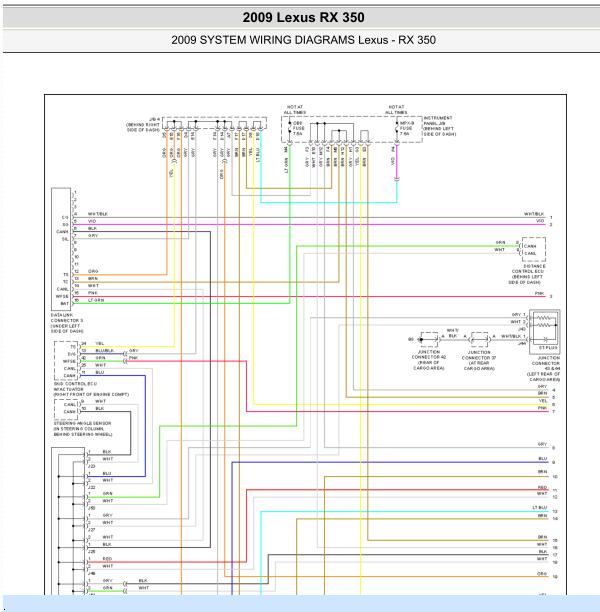The height and width of the screenshot is (612, 600).
Task: Click the "ST PLUG" label inside the junction connector
Action: [548, 347]
